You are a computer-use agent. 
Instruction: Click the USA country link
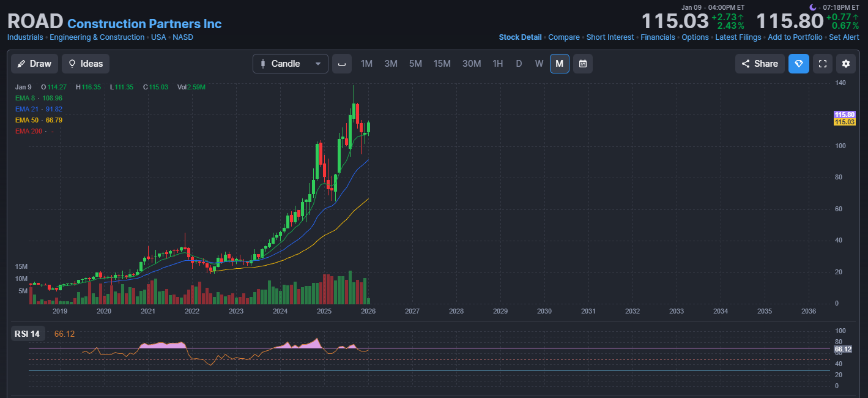158,37
